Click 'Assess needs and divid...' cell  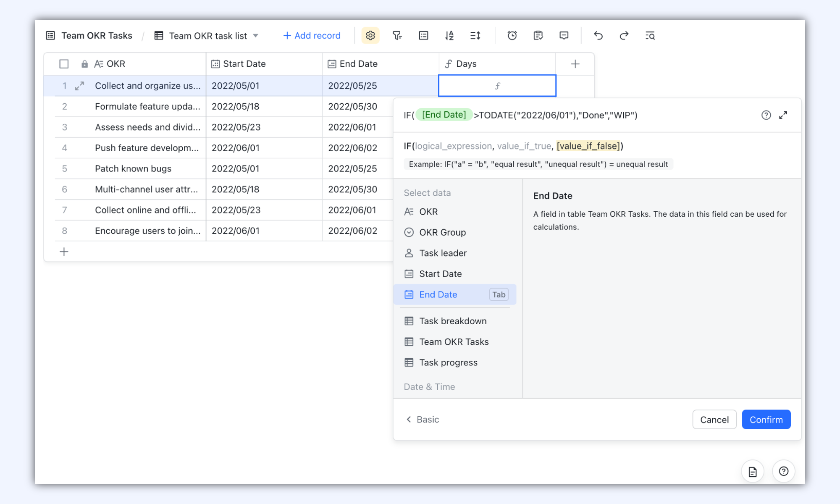click(x=148, y=127)
